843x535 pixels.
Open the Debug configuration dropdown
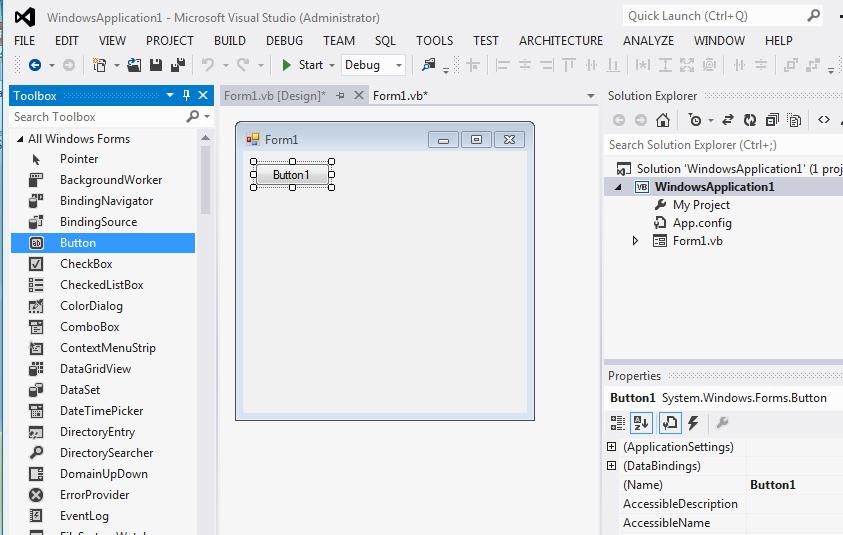pyautogui.click(x=399, y=65)
